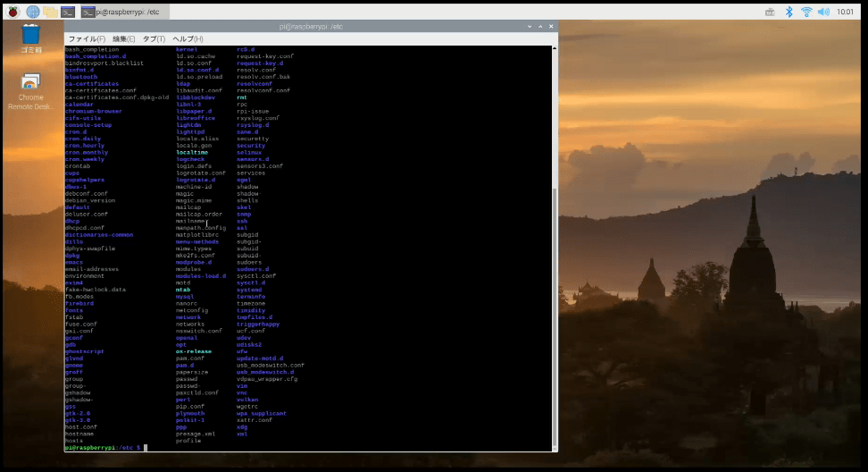The image size is (868, 472).
Task: Open the ファイル(F) menu
Action: [87, 38]
